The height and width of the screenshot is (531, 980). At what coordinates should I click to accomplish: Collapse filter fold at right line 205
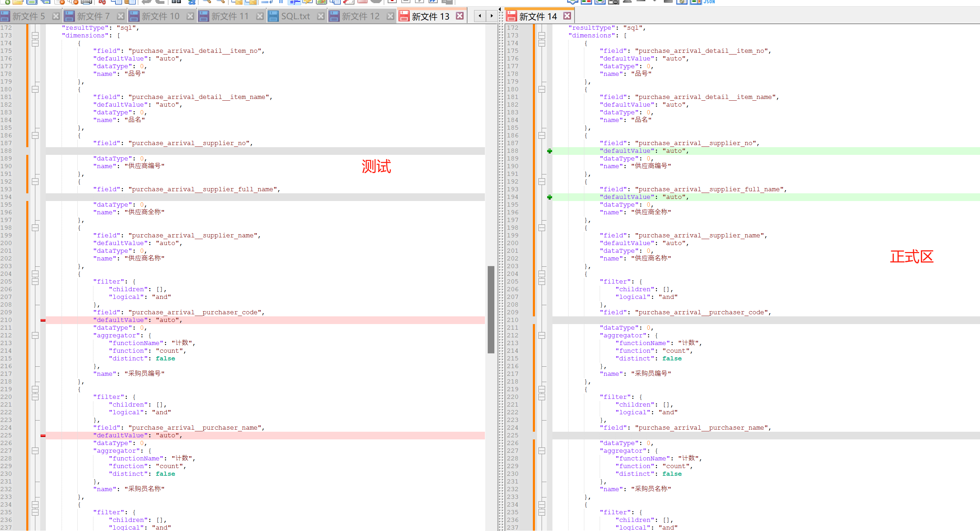[542, 282]
